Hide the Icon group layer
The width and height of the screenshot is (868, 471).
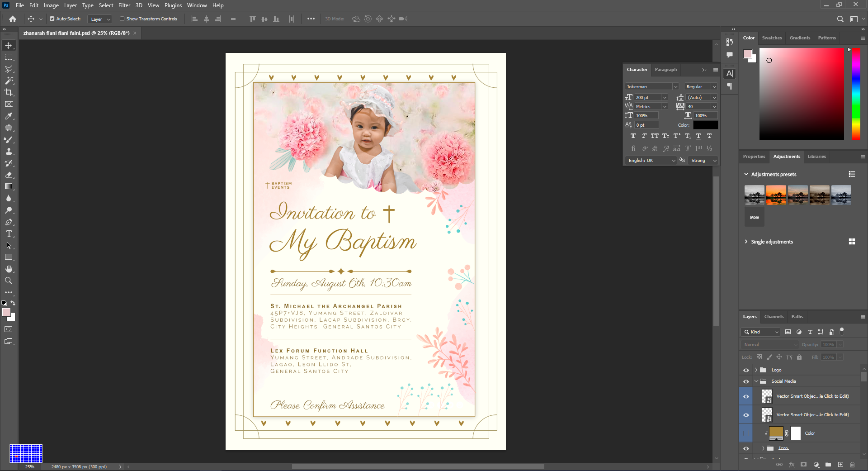coord(746,448)
